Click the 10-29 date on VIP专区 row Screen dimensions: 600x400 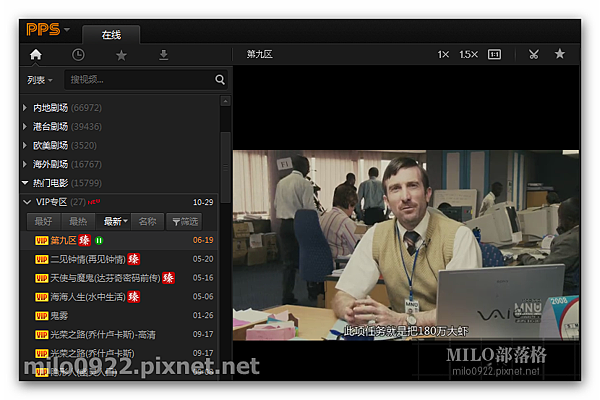tap(203, 202)
